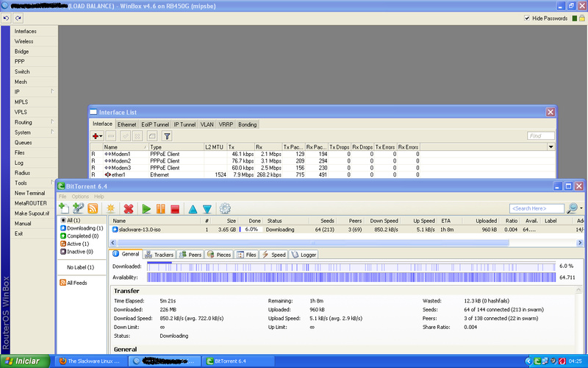The image size is (588, 368).
Task: Sort Interface List by Name column
Action: 126,147
